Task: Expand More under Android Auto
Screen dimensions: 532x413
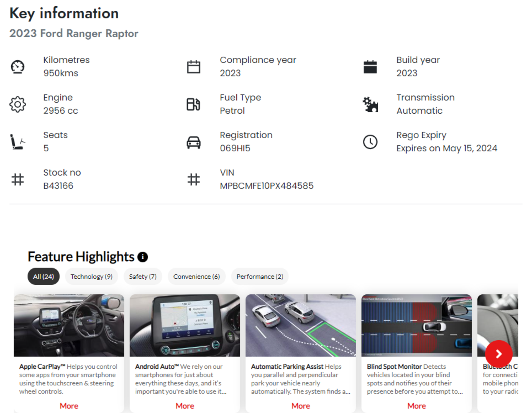Action: tap(185, 406)
